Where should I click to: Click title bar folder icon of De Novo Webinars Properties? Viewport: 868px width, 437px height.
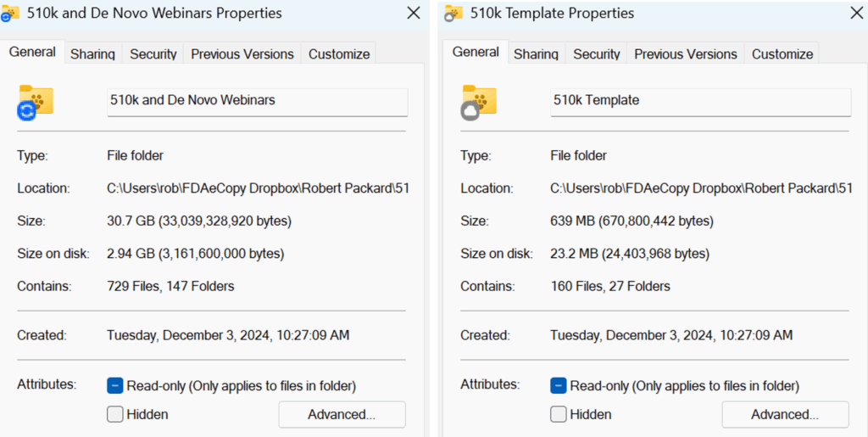pos(10,13)
